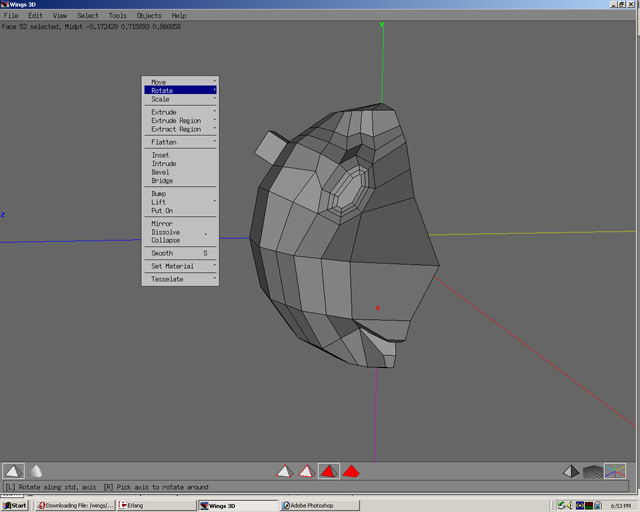Choose Bridge from context menu
This screenshot has height=512, width=640.
coord(180,181)
